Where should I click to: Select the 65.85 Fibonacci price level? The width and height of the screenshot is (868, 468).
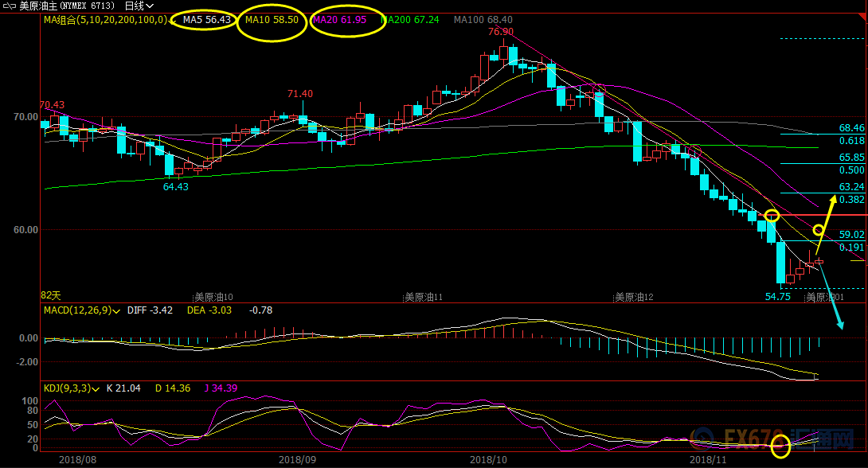(x=851, y=158)
